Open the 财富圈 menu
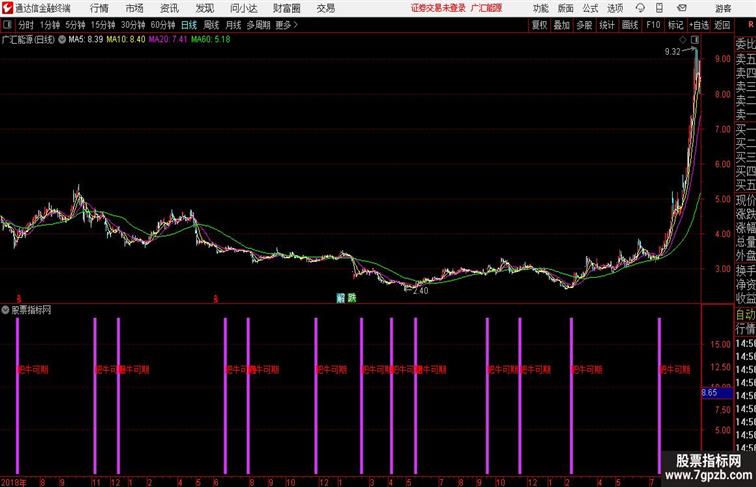The height and width of the screenshot is (487, 756). coord(286,8)
